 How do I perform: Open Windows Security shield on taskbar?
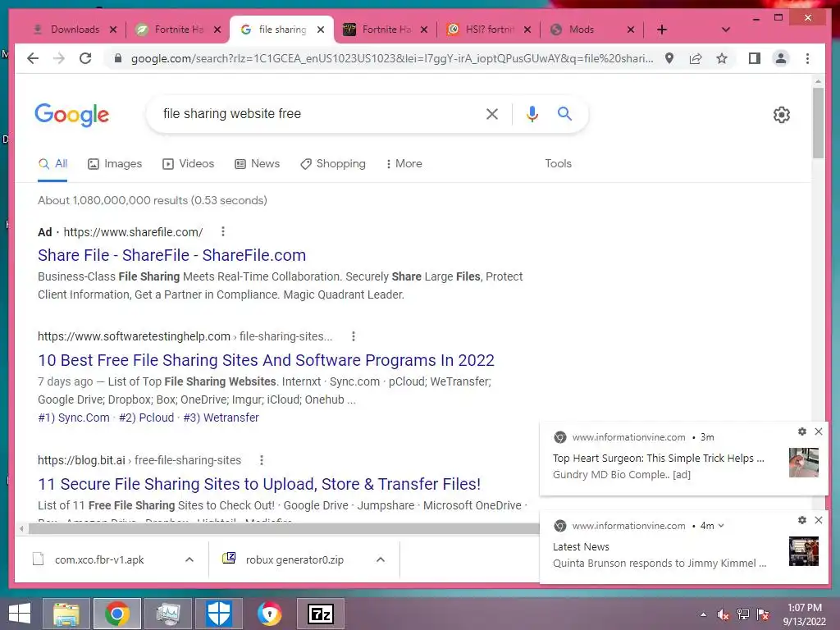click(218, 614)
